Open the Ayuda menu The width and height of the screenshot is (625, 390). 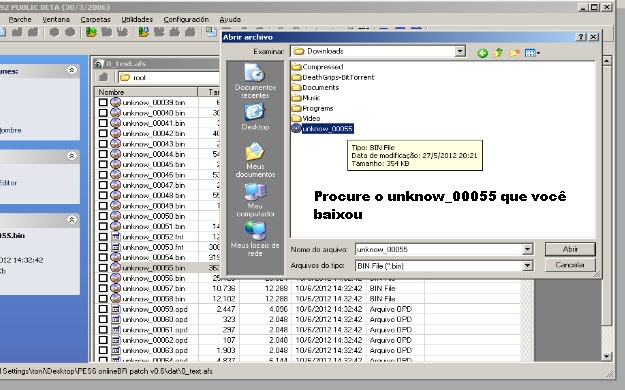click(230, 19)
